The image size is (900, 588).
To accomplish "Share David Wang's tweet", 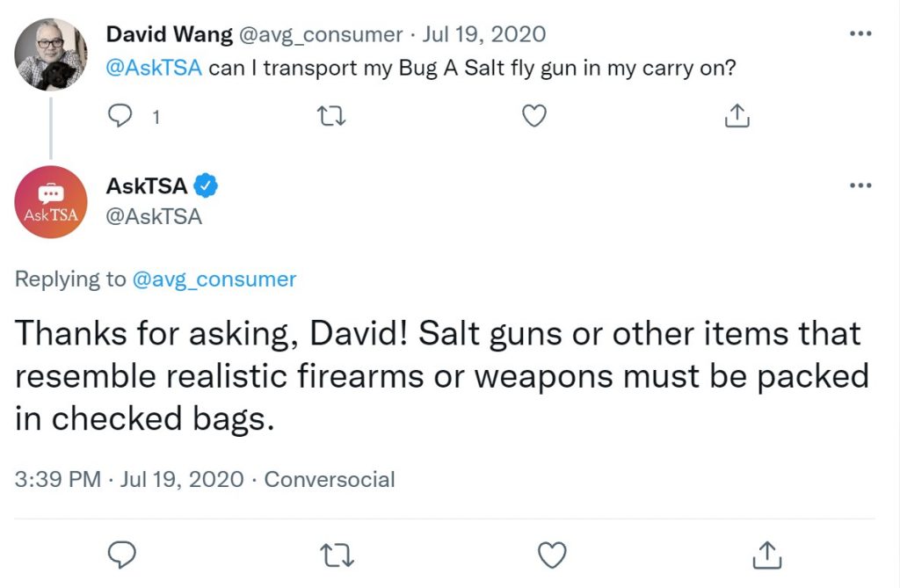I will click(x=737, y=115).
